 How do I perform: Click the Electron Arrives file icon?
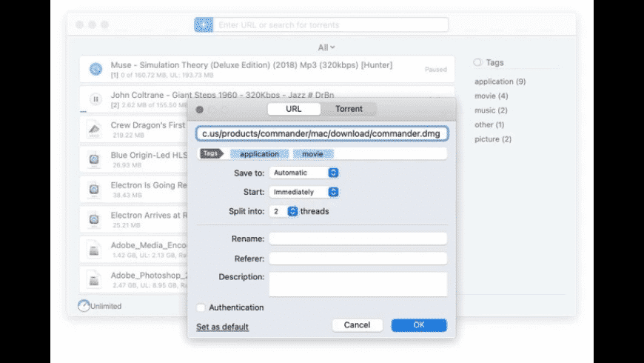point(94,219)
